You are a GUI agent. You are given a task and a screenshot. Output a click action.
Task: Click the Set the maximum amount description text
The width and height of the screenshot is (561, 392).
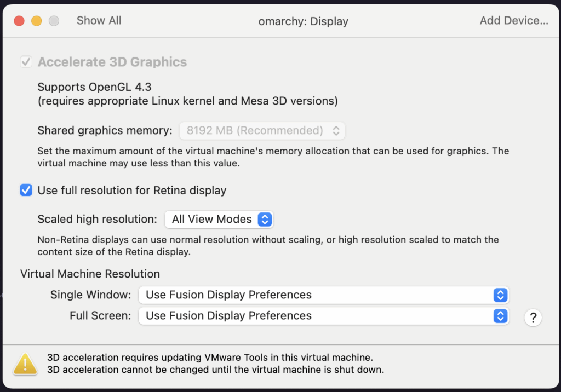[x=273, y=157]
